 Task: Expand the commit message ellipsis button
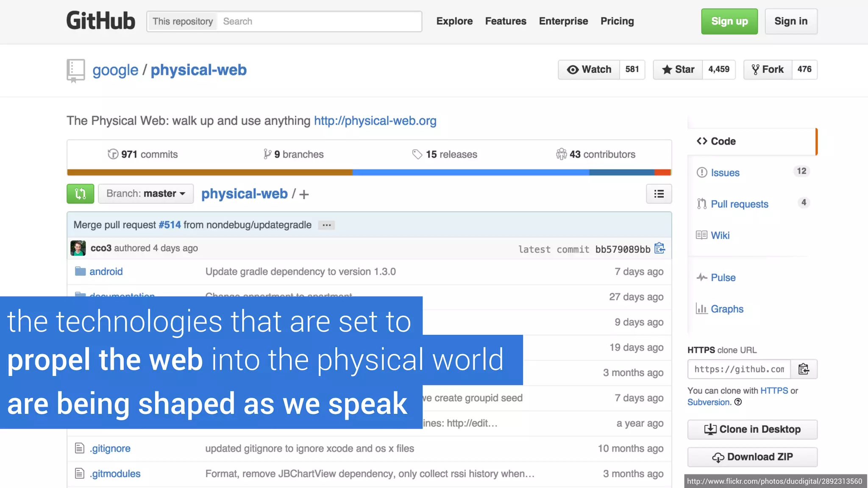(x=326, y=225)
